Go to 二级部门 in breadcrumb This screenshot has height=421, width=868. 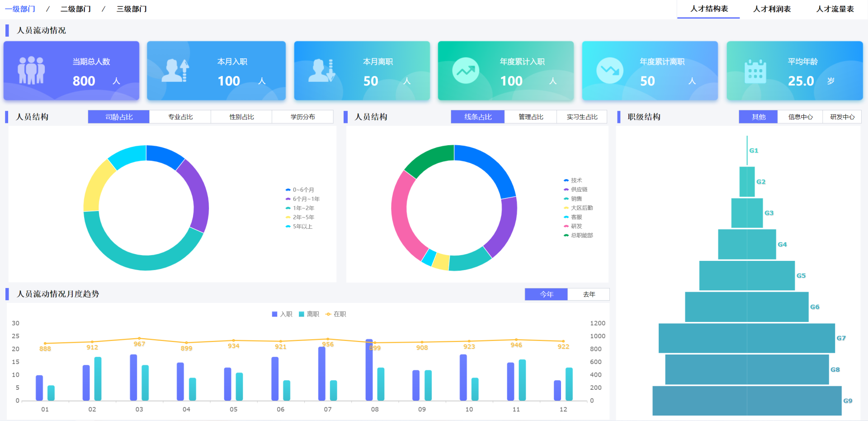[x=75, y=9]
